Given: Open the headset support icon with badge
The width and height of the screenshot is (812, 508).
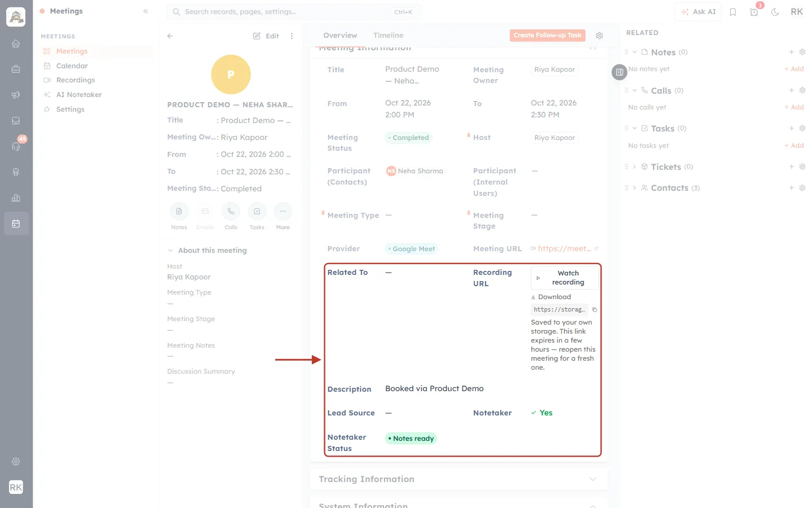Looking at the screenshot, I should (x=16, y=146).
